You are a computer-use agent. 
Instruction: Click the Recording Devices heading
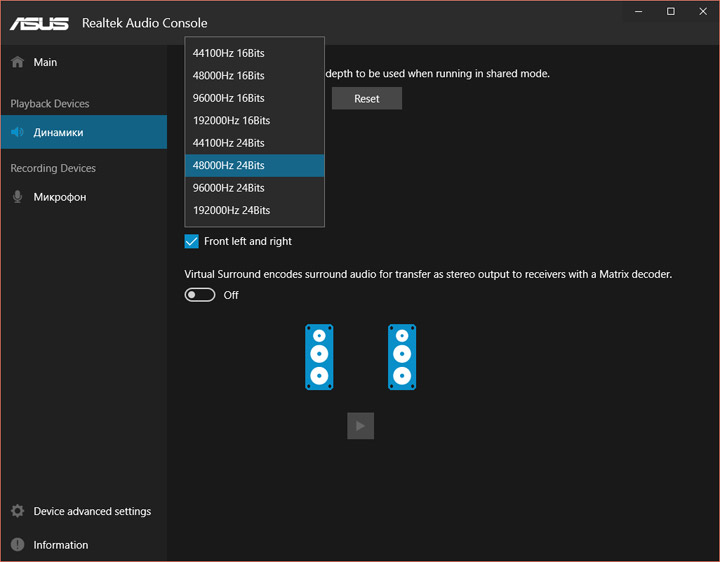coord(53,168)
